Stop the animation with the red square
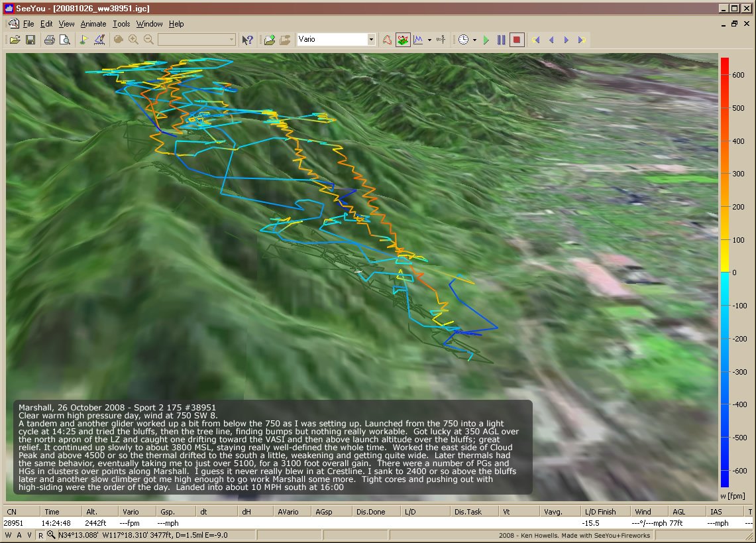 (517, 40)
